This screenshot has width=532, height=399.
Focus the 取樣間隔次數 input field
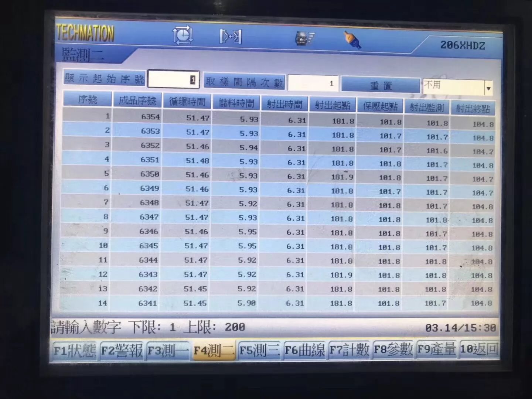[313, 83]
